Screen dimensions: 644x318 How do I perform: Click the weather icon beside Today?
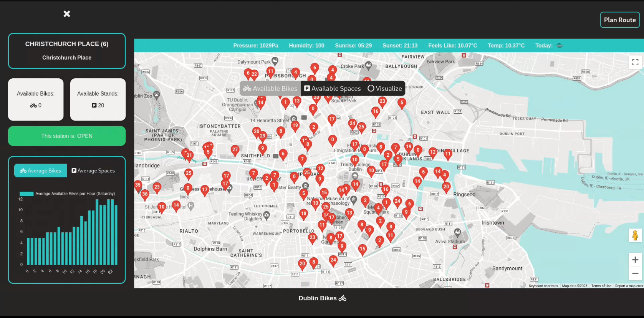[x=560, y=46]
